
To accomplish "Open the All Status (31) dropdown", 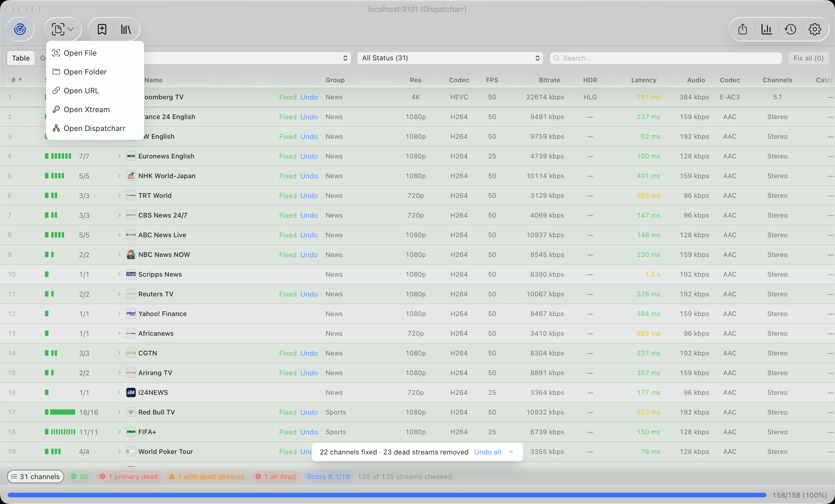I will 450,58.
